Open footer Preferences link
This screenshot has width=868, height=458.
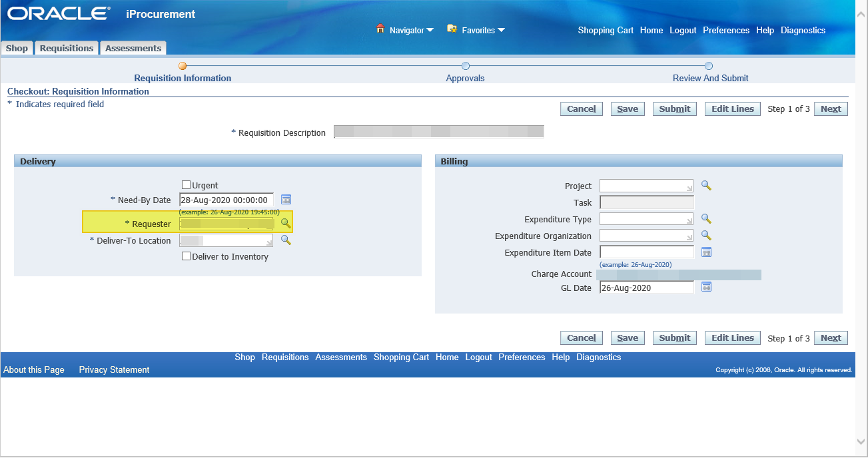522,357
